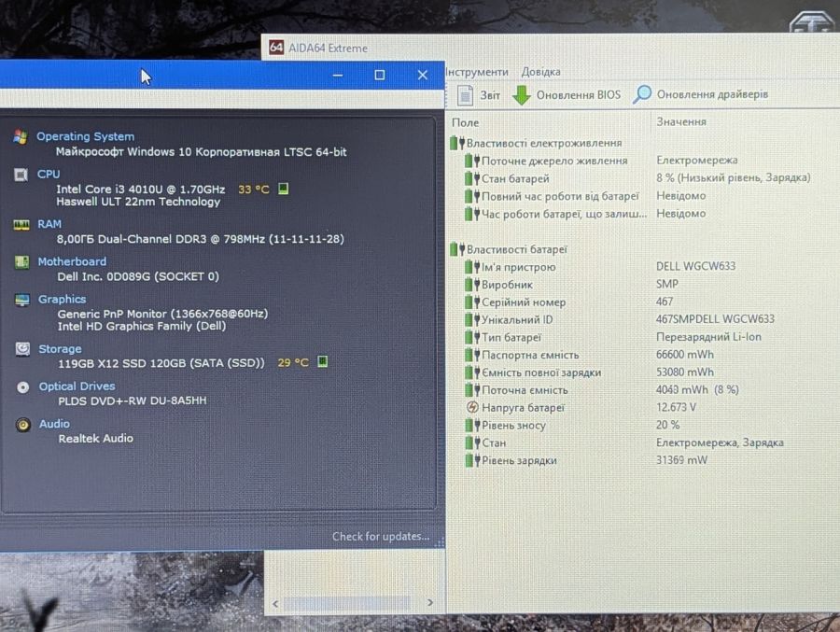The width and height of the screenshot is (840, 632).
Task: Select the Поточна ємність row
Action: (602, 389)
